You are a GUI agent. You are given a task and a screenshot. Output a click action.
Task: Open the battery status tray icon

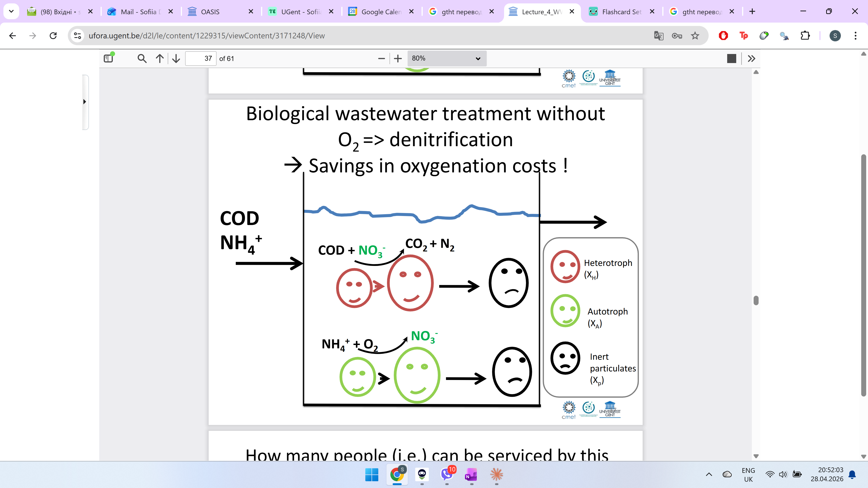[797, 474]
